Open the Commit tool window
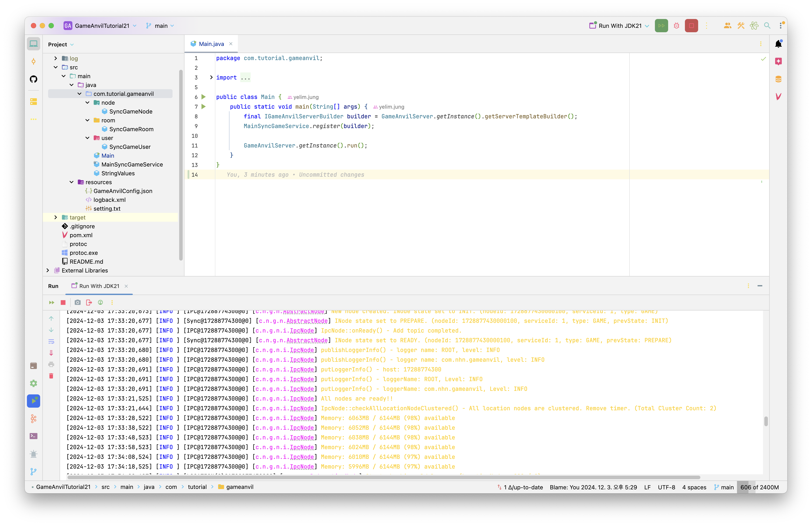The width and height of the screenshot is (812, 526). 34,61
